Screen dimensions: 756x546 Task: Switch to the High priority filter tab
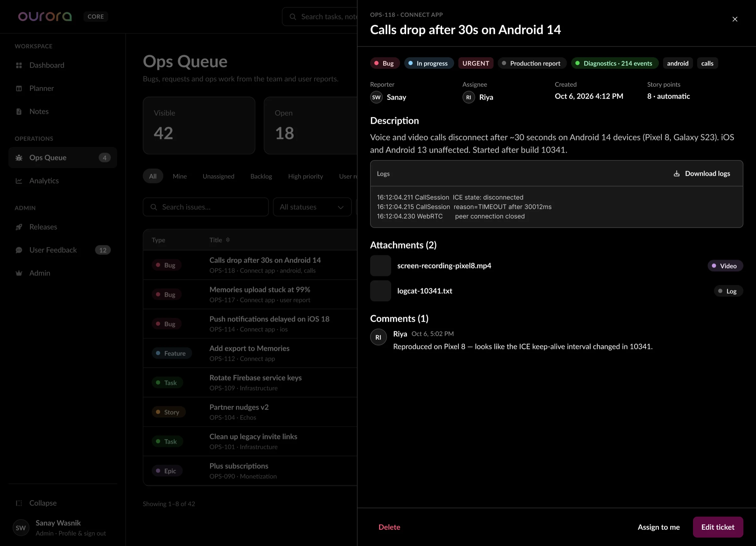click(305, 176)
